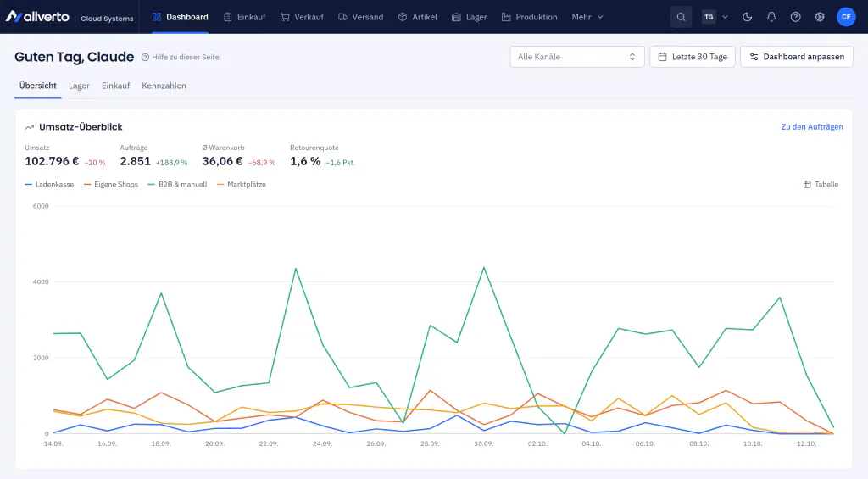Viewport: 868px width, 479px height.
Task: Open settings gear icon
Action: pos(820,17)
